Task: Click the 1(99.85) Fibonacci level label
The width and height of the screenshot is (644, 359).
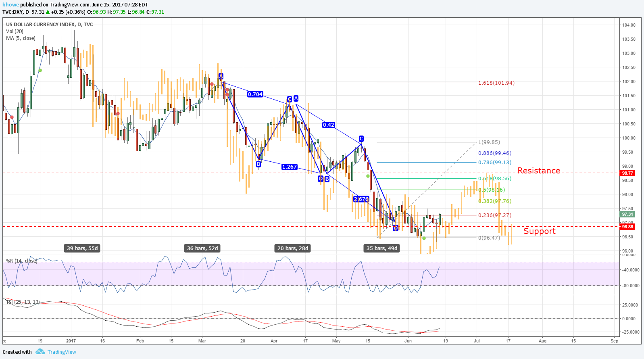Action: point(489,142)
